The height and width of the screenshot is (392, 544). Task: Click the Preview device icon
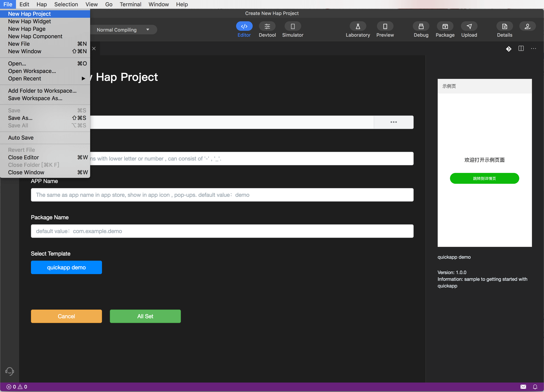pos(385,26)
